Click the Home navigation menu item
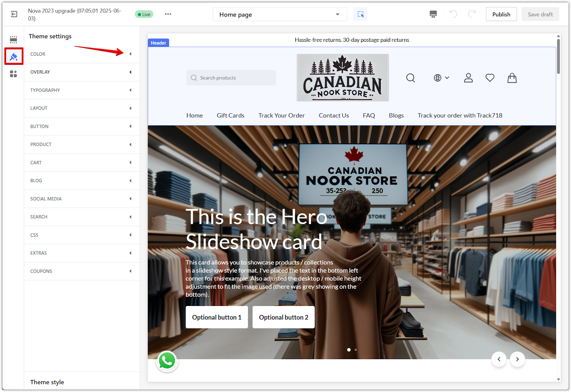571x392 pixels. tap(194, 115)
